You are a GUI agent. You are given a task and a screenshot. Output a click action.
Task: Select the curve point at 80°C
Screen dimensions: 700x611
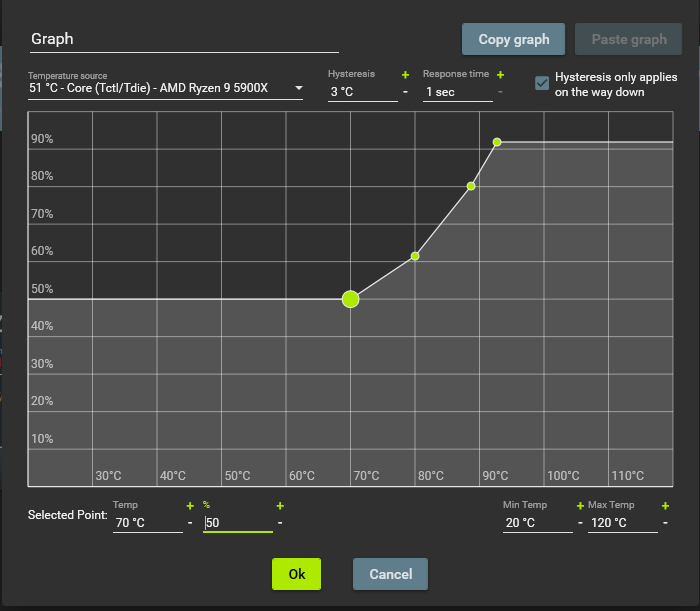(415, 256)
